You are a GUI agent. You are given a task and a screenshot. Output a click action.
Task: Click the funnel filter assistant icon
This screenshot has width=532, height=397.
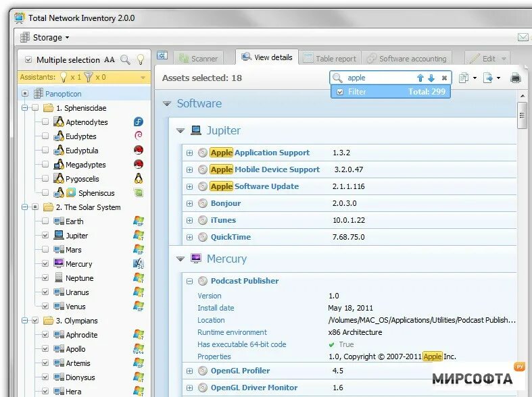[88, 77]
